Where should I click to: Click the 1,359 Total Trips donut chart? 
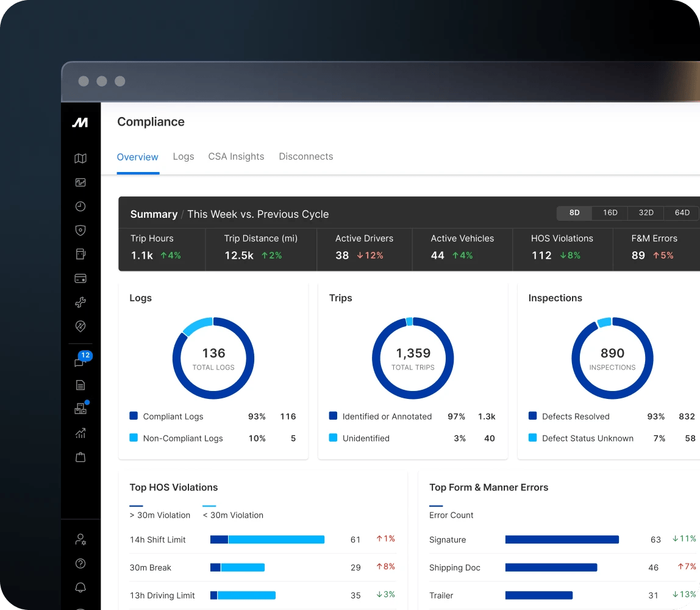[x=413, y=358]
